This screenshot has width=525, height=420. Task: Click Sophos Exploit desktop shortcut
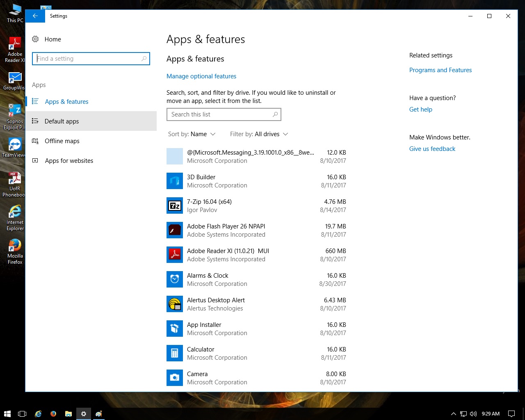14,117
